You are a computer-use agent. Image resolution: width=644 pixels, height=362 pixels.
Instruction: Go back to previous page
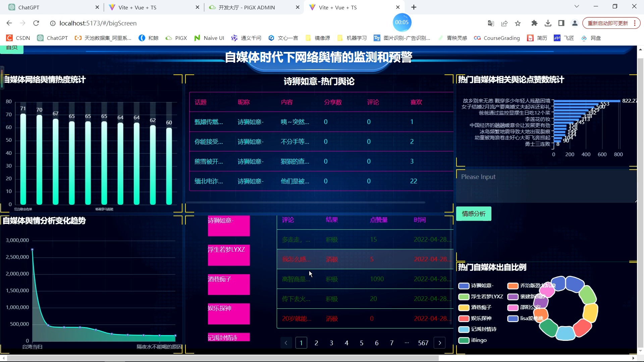pos(9,23)
